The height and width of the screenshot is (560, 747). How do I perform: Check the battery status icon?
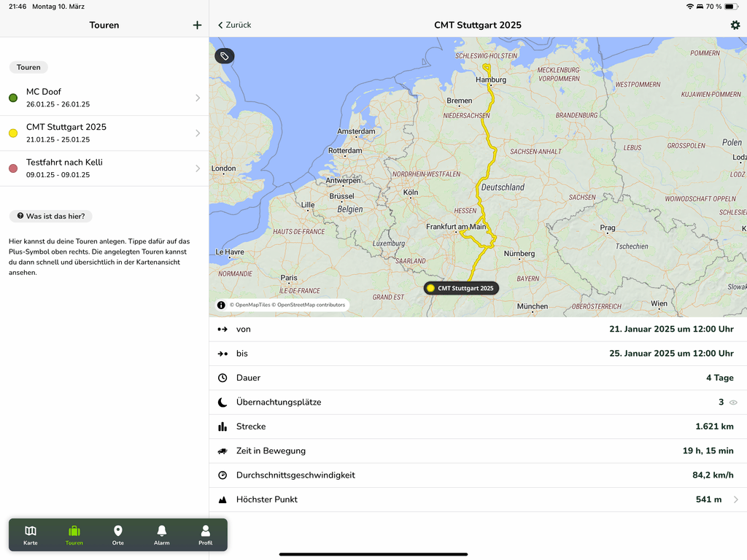pos(731,7)
